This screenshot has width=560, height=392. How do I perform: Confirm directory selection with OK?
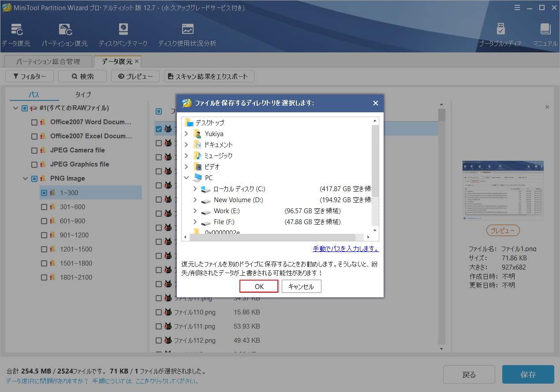point(258,286)
